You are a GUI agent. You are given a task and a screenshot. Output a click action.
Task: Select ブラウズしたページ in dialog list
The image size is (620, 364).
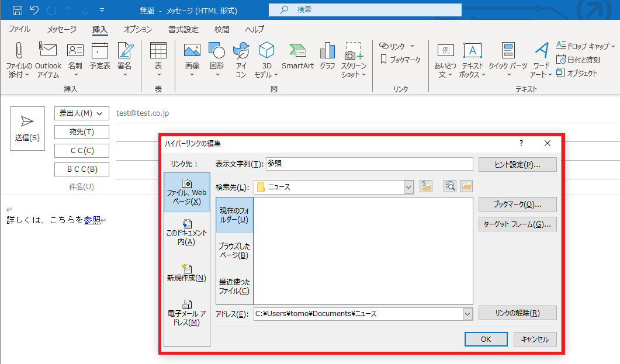[234, 251]
